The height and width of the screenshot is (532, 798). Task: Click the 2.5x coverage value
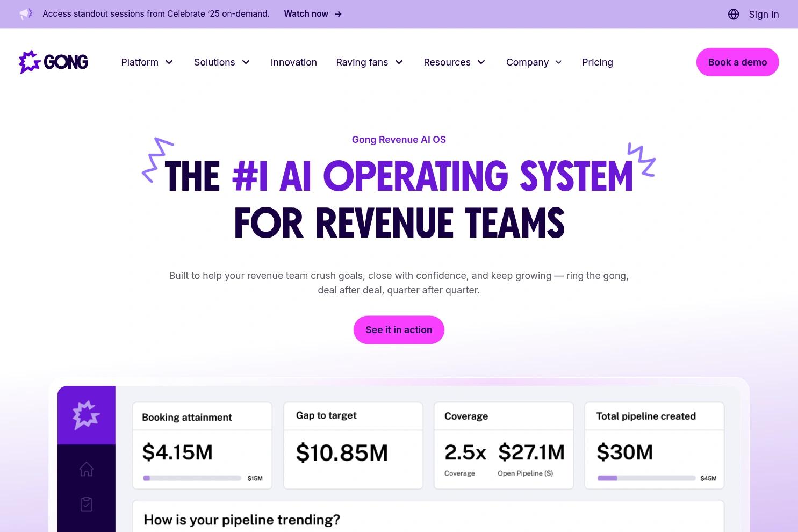(x=465, y=452)
